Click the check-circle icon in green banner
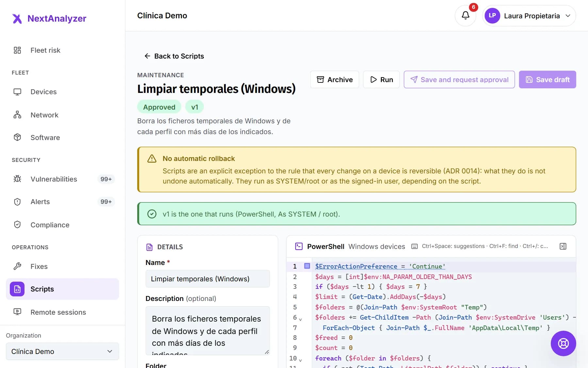 pyautogui.click(x=152, y=214)
